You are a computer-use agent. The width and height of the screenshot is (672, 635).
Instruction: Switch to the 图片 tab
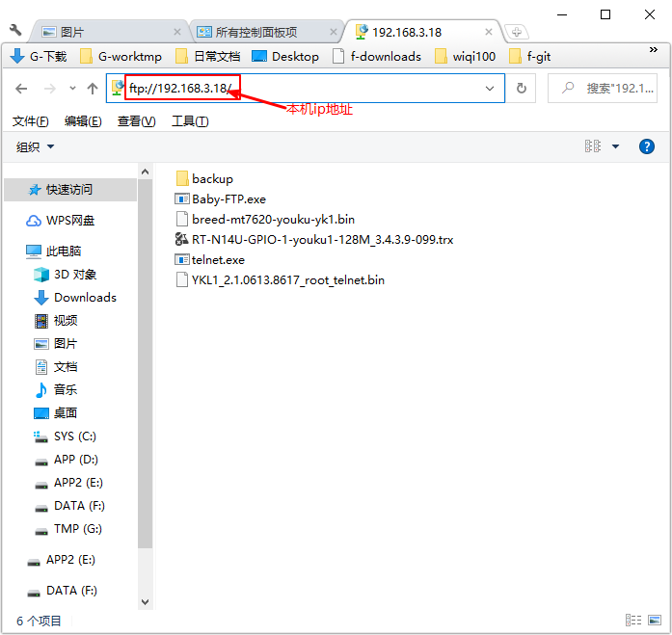(108, 32)
